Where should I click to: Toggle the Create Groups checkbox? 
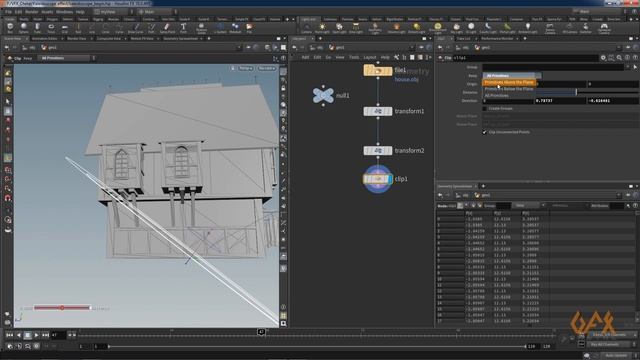[x=484, y=109]
